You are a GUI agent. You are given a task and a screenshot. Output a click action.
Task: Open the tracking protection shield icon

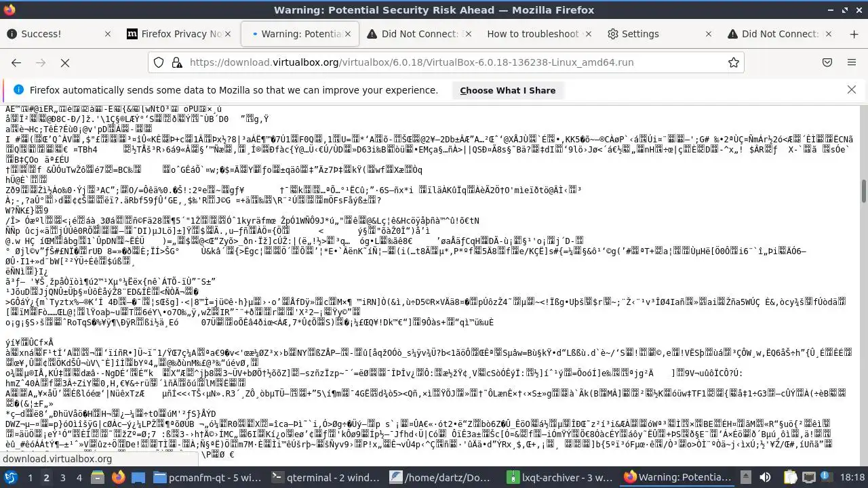159,62
